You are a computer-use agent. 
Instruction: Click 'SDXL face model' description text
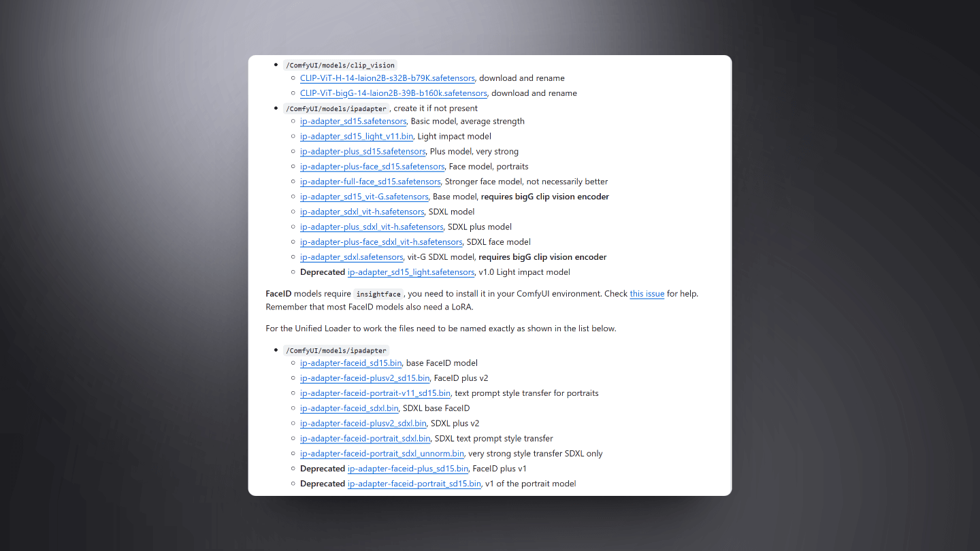499,241
